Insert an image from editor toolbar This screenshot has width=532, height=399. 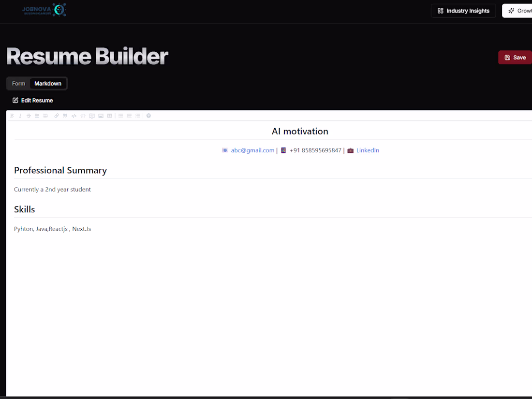pos(101,116)
